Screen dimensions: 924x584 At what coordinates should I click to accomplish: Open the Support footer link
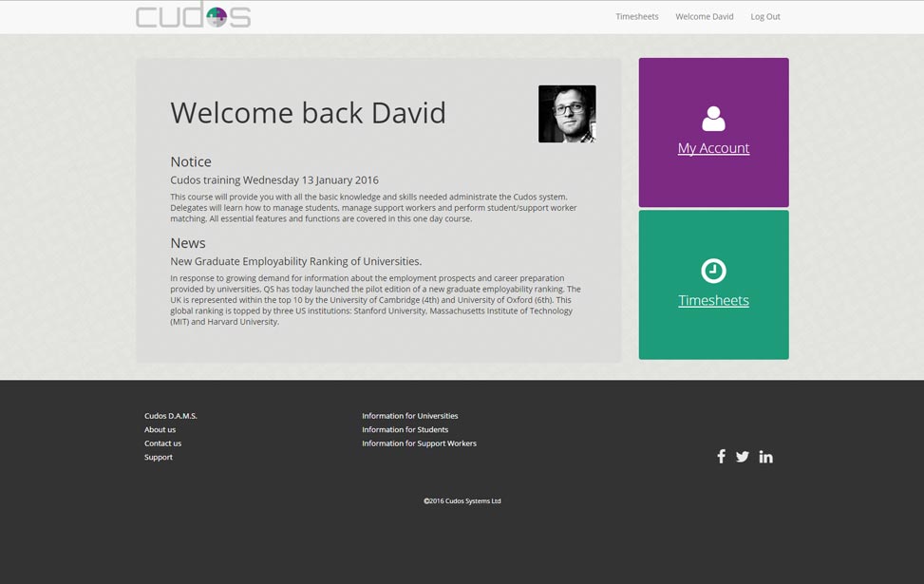click(x=159, y=458)
